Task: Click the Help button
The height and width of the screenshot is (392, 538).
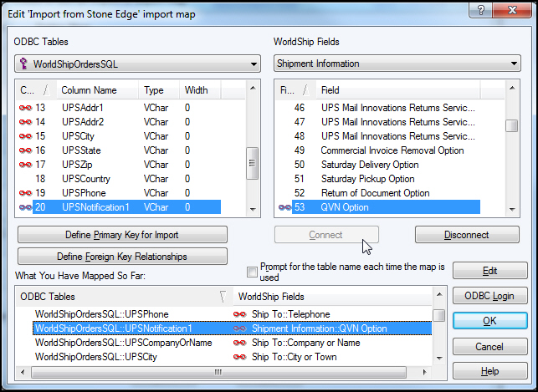Action: click(490, 371)
